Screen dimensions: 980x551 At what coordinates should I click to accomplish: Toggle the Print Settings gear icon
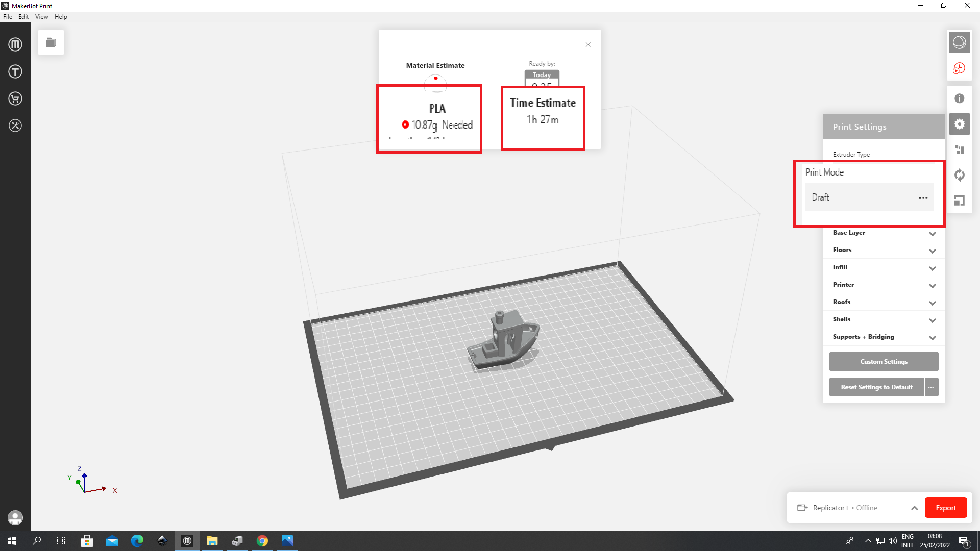pyautogui.click(x=960, y=124)
